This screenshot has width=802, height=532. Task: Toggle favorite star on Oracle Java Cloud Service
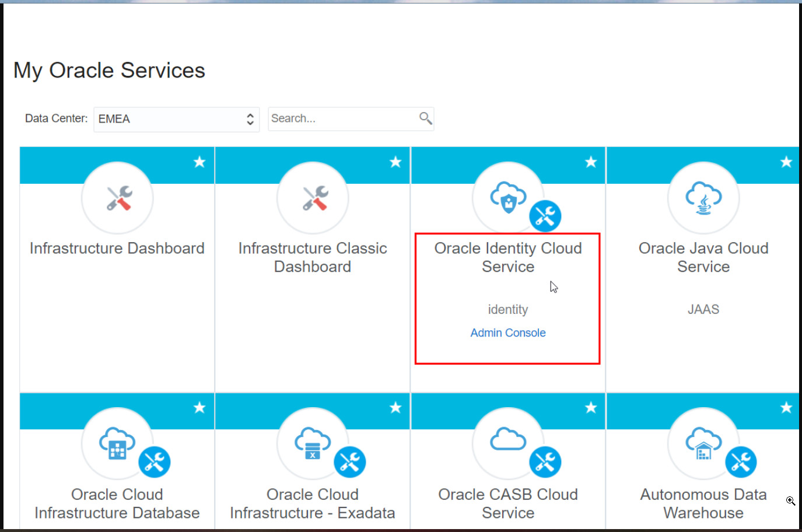tap(786, 162)
